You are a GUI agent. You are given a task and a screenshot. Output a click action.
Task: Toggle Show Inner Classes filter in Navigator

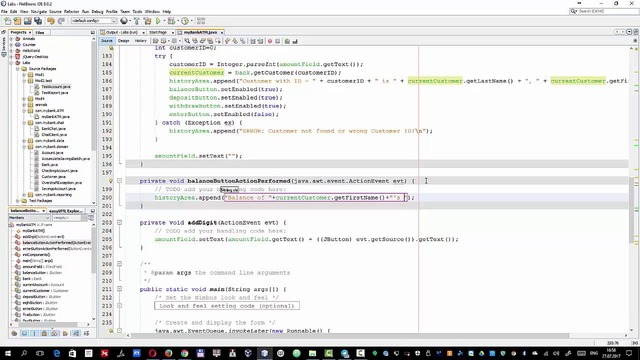[x=55, y=333]
